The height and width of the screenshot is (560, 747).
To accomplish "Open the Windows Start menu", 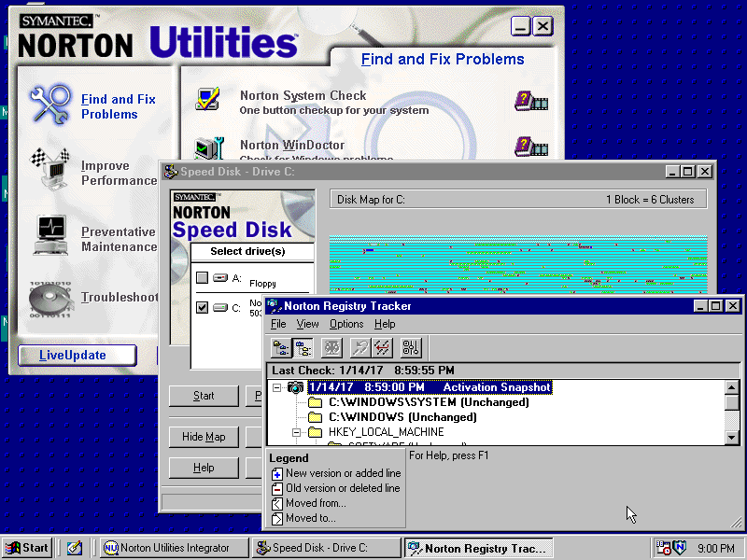I will click(26, 548).
